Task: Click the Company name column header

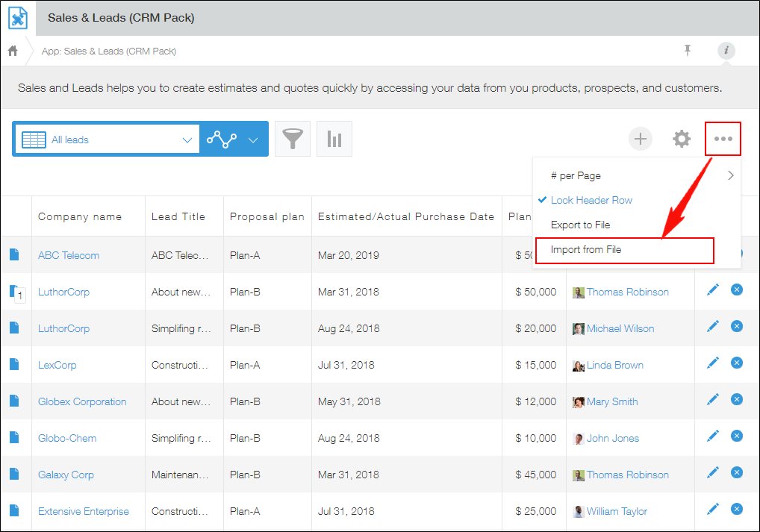Action: click(x=80, y=216)
